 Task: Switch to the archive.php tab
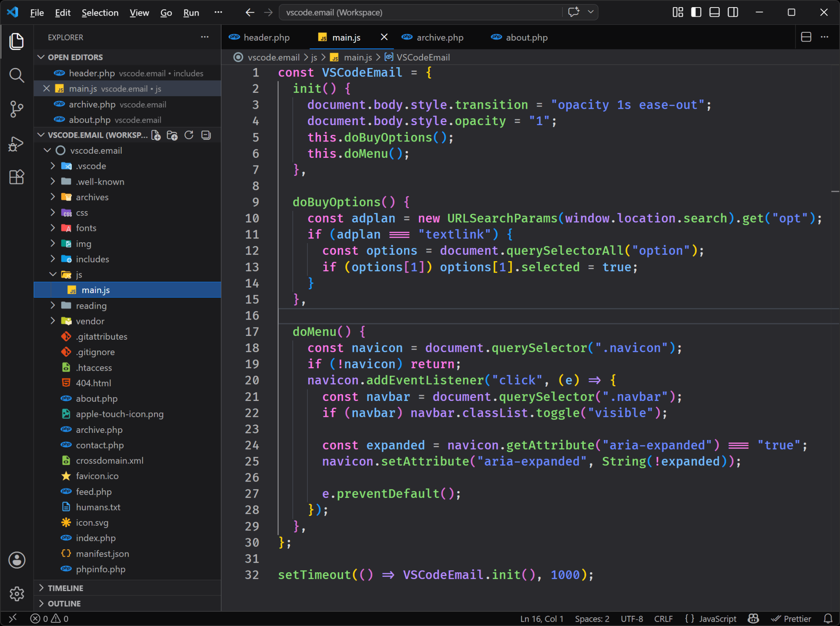click(439, 37)
